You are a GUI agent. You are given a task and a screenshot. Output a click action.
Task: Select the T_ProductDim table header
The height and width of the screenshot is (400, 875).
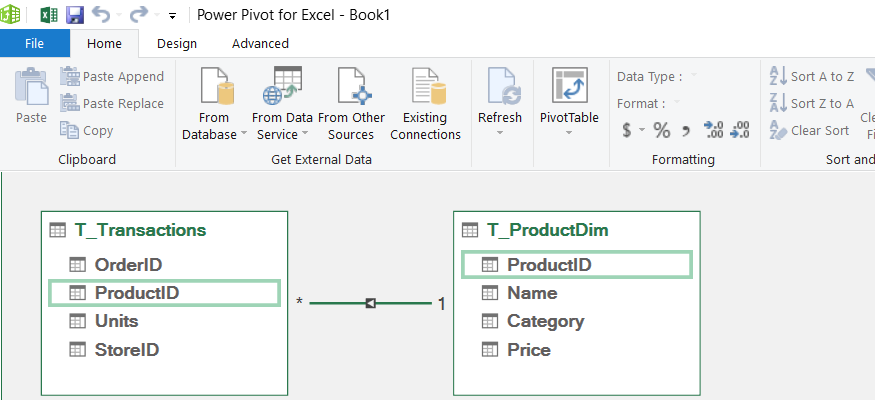coord(577,230)
